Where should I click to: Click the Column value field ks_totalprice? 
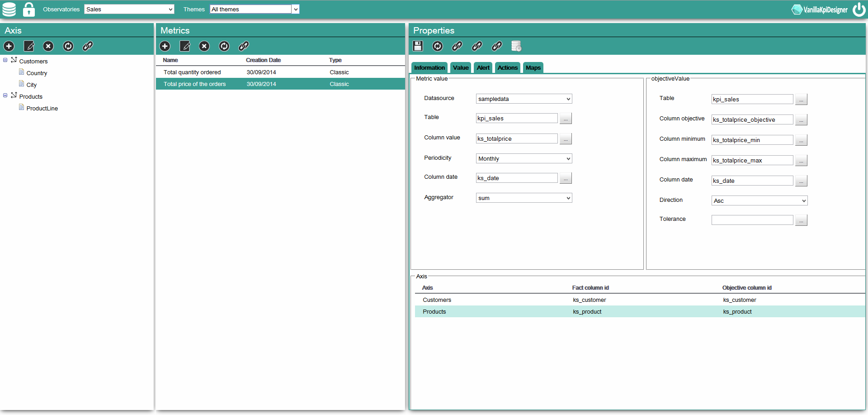tap(517, 138)
